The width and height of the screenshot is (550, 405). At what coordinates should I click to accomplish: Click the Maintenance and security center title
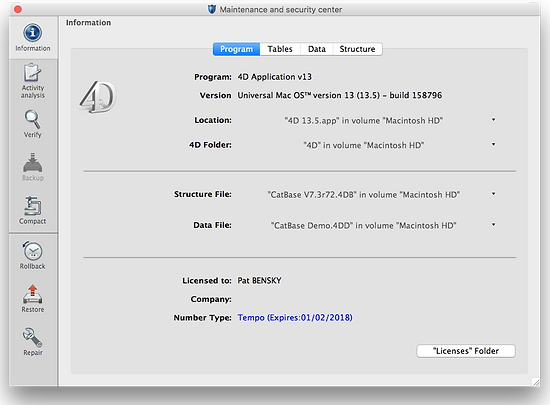[x=281, y=9]
